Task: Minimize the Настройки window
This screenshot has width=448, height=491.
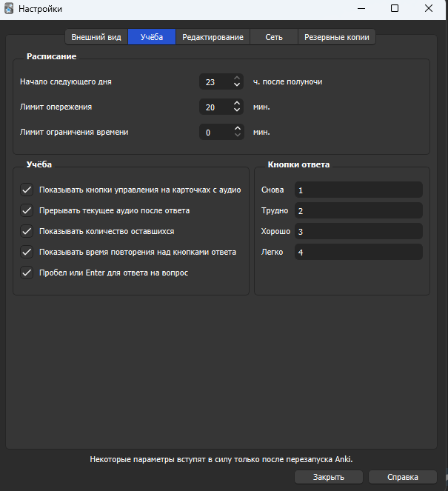Action: (x=361, y=8)
